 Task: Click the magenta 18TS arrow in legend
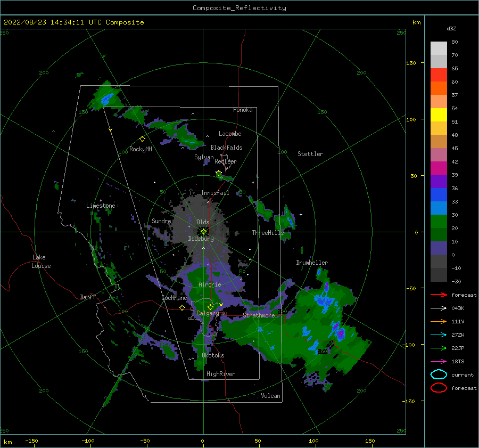(439, 362)
